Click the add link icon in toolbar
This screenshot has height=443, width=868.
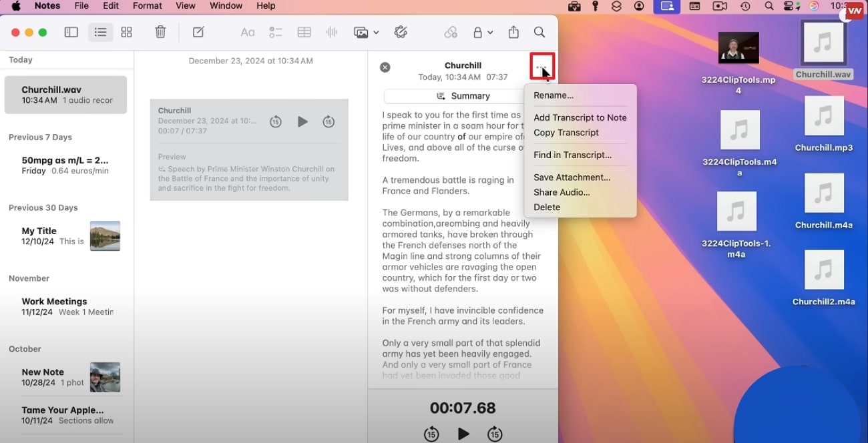451,32
